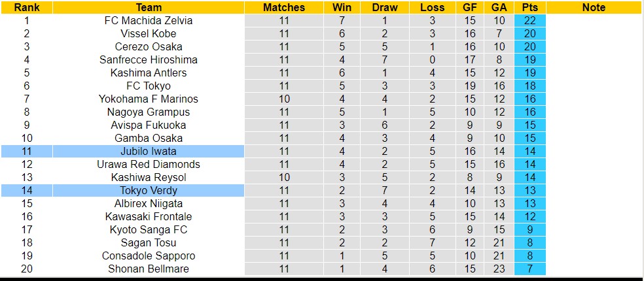This screenshot has height=281, width=644.
Task: Select Yokohama F Marinos team name
Action: coord(149,99)
